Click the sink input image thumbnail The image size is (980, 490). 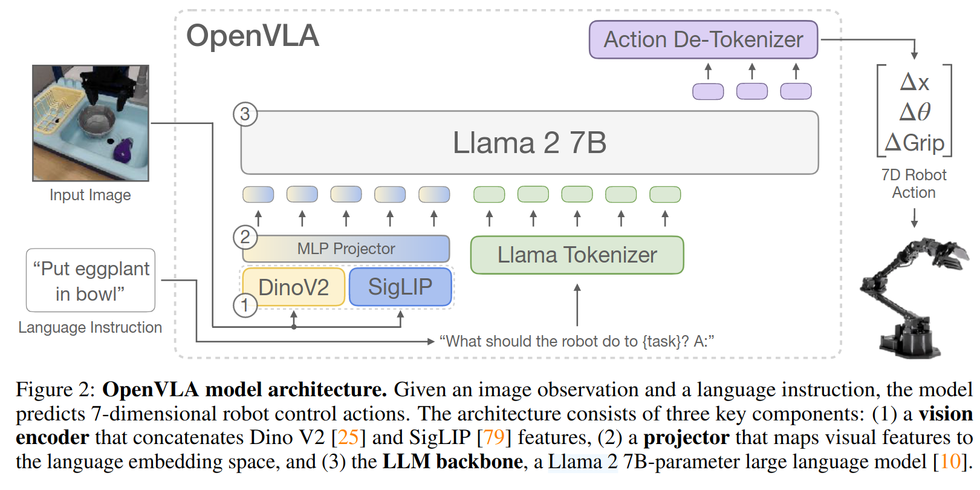pos(91,123)
